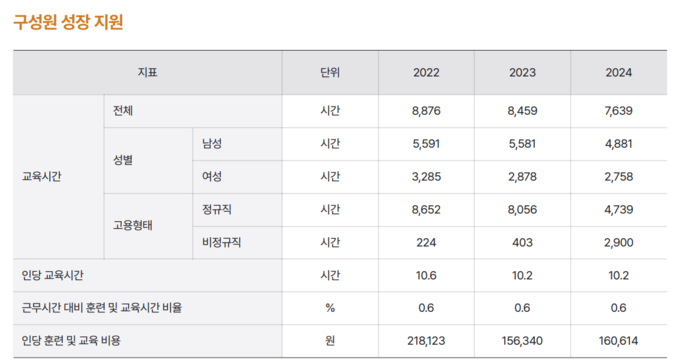
Task: Click 근무시간 대비 훈련 및 교육시간 비율 label
Action: pyautogui.click(x=102, y=308)
